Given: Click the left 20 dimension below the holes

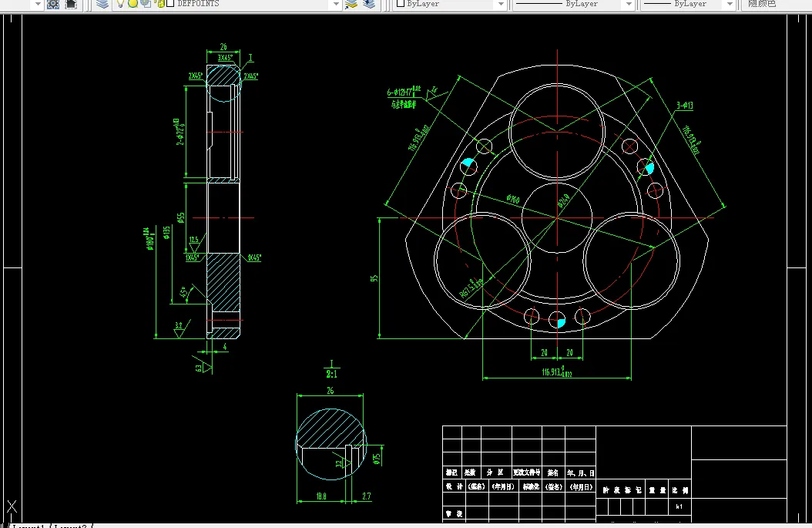Looking at the screenshot, I should (544, 352).
